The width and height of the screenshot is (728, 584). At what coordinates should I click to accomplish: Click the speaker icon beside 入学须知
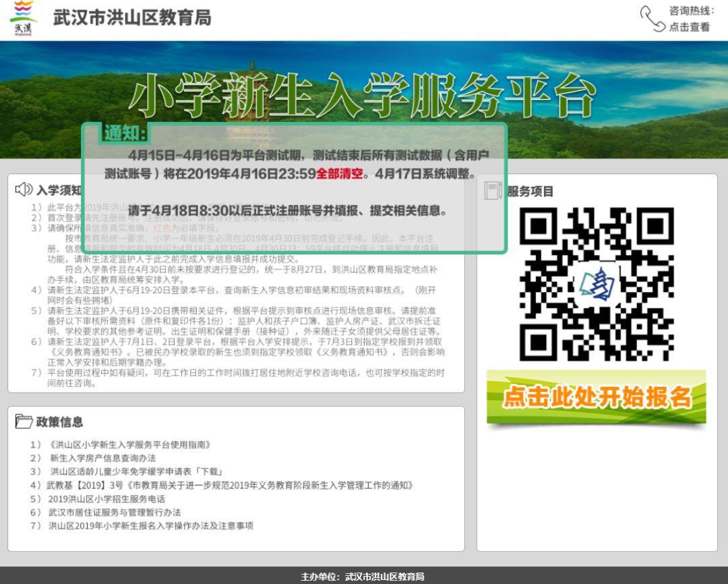[x=24, y=189]
